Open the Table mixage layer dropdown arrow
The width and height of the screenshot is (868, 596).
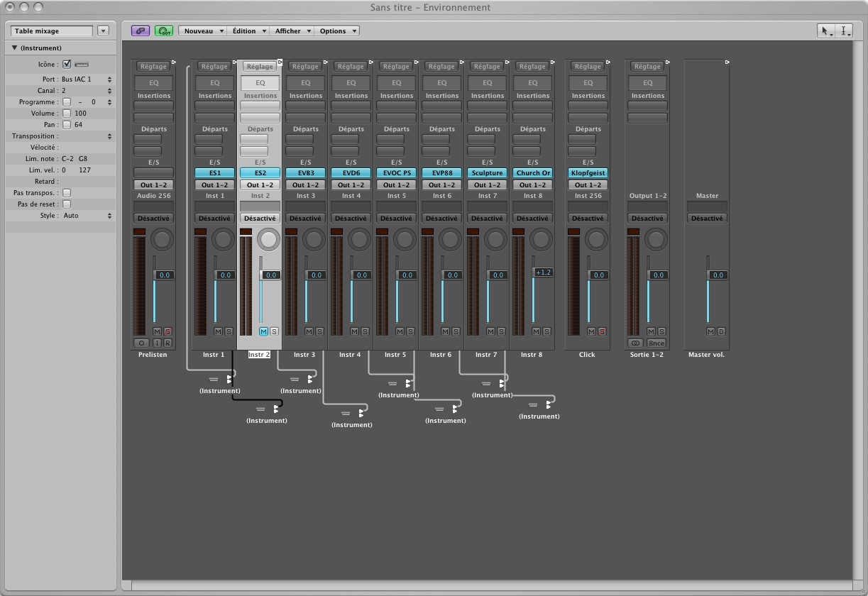coord(103,31)
